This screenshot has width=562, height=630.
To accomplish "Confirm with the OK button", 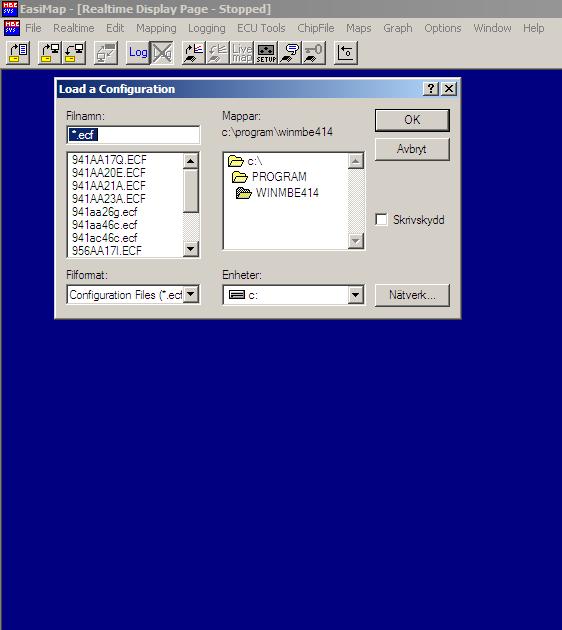I will pyautogui.click(x=412, y=120).
